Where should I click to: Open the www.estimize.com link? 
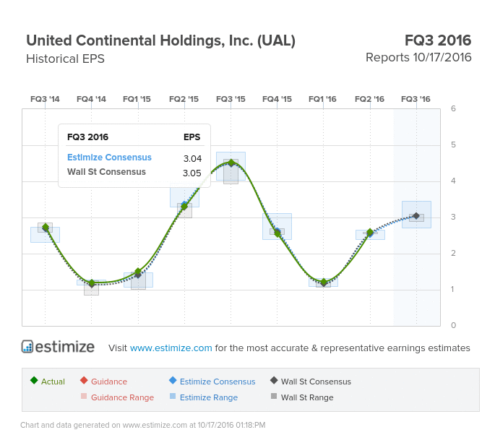[x=171, y=348]
